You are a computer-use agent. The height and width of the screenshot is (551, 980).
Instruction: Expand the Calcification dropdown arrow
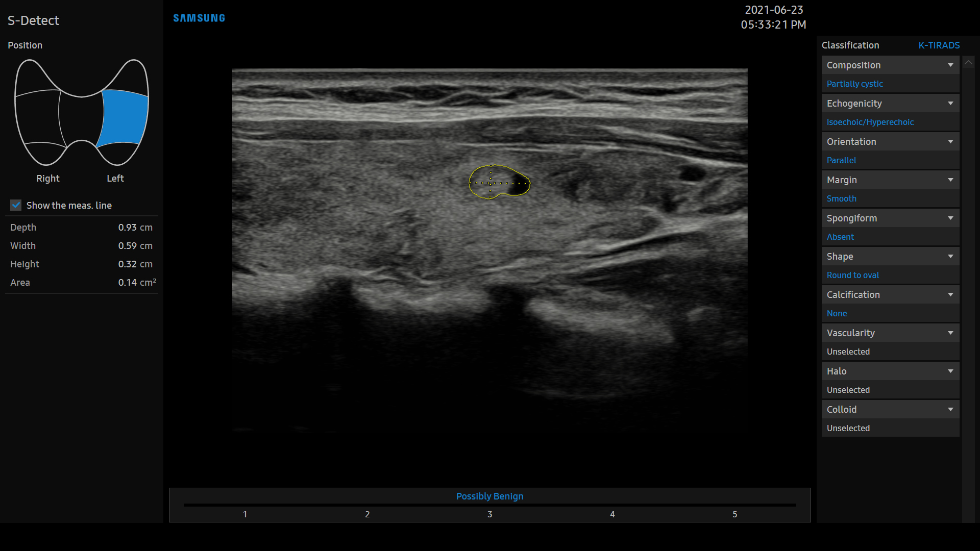[950, 295]
